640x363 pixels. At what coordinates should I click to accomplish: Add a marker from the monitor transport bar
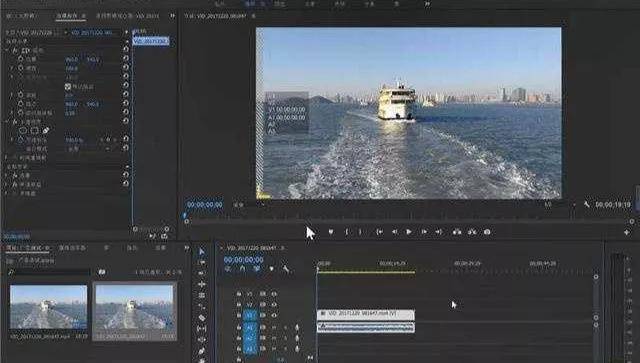click(331, 232)
